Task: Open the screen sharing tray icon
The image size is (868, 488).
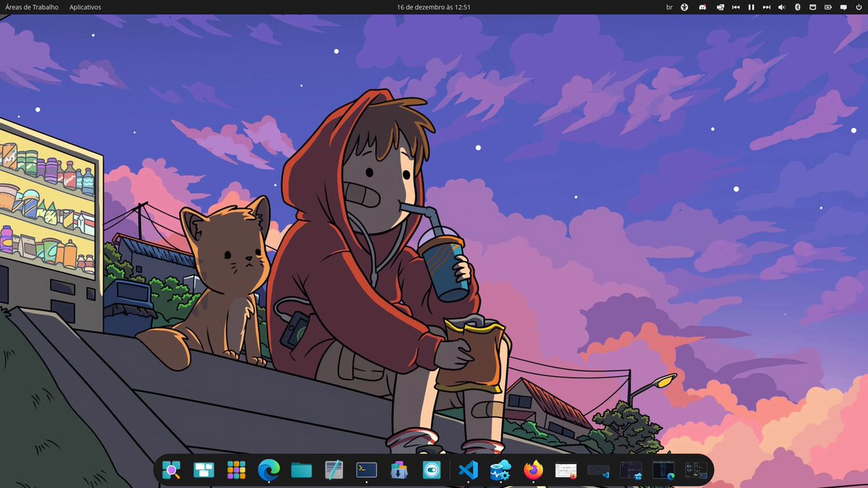Action: pos(720,7)
